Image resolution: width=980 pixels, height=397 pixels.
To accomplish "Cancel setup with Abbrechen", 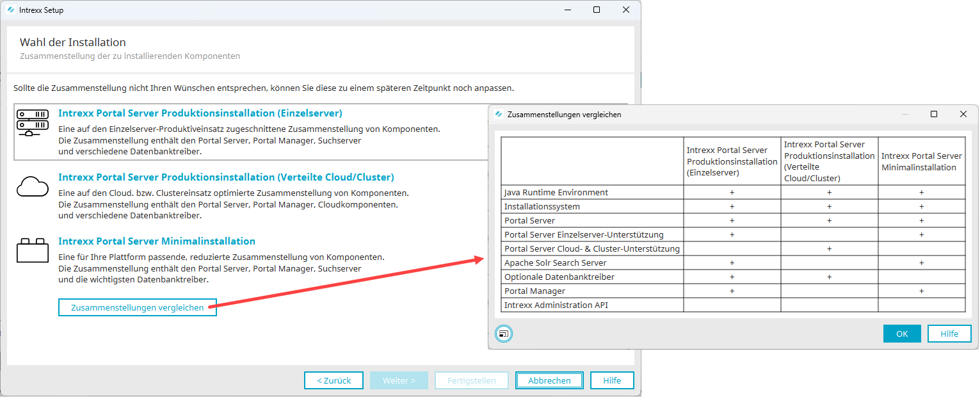I will (x=549, y=380).
